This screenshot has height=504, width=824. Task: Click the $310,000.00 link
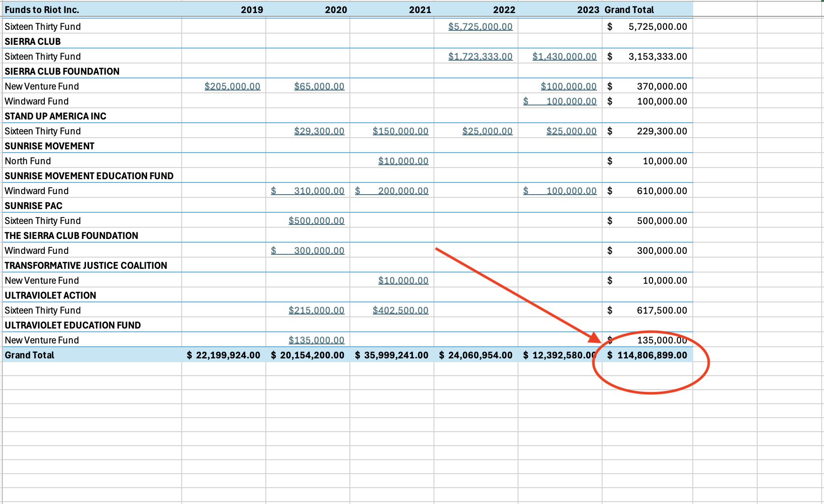tap(307, 191)
